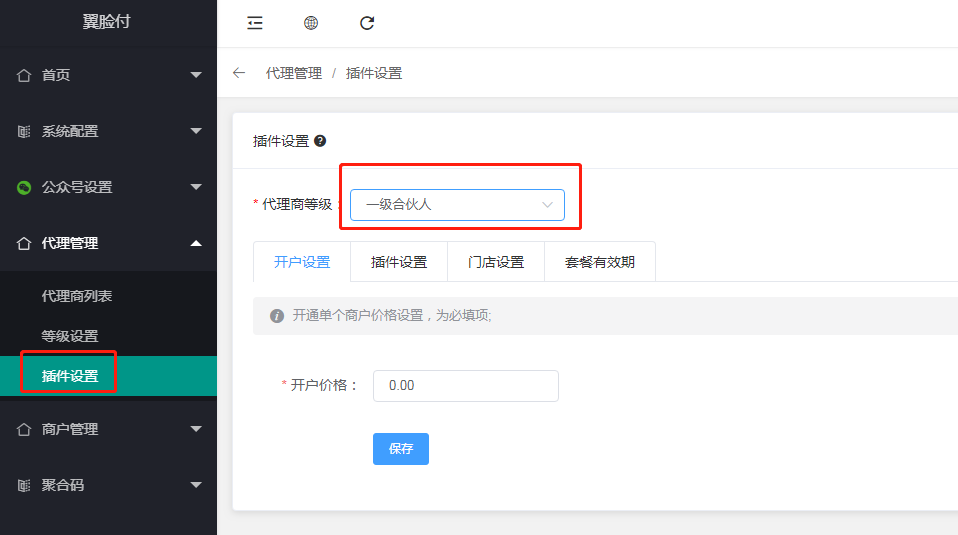Open the 代理商等级 dropdown showing 一级合伙人
Image resolution: width=958 pixels, height=535 pixels.
pyautogui.click(x=457, y=205)
